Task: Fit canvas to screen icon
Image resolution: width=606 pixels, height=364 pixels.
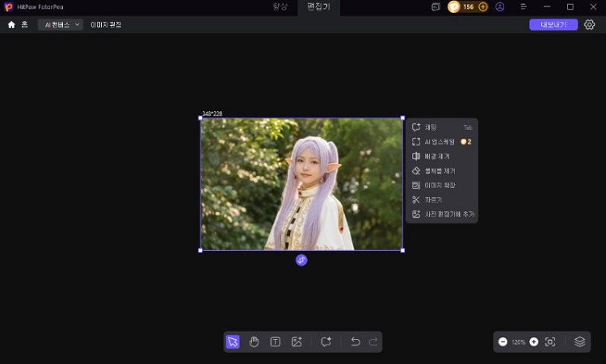Action: 550,341
